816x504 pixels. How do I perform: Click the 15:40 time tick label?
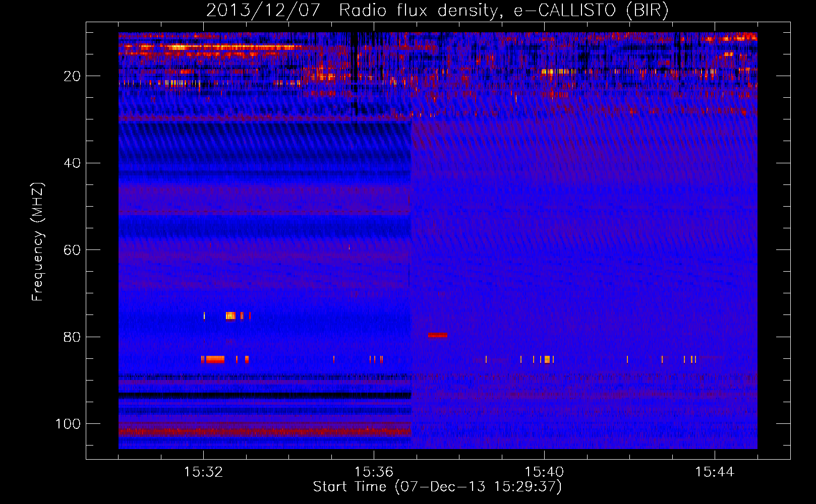pos(544,472)
